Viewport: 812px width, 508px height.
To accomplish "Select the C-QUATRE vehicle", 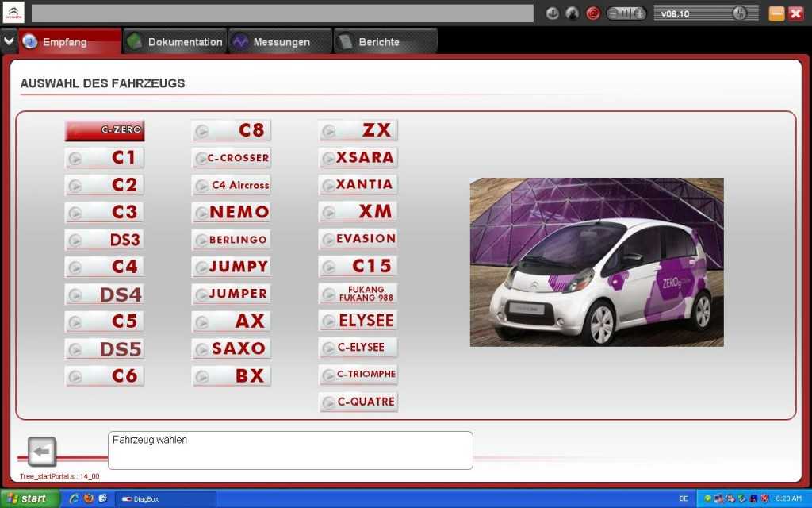I will [x=358, y=402].
